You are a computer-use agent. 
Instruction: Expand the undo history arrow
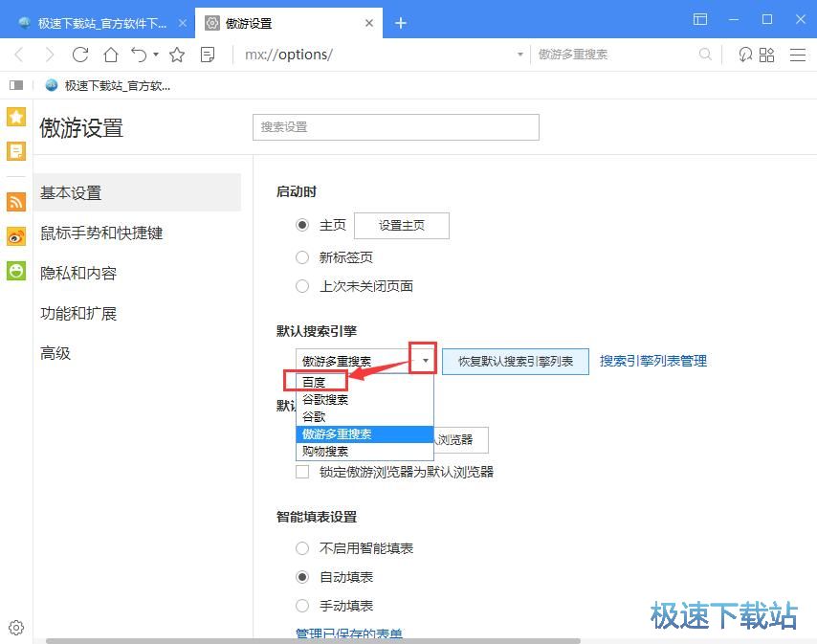[x=156, y=54]
